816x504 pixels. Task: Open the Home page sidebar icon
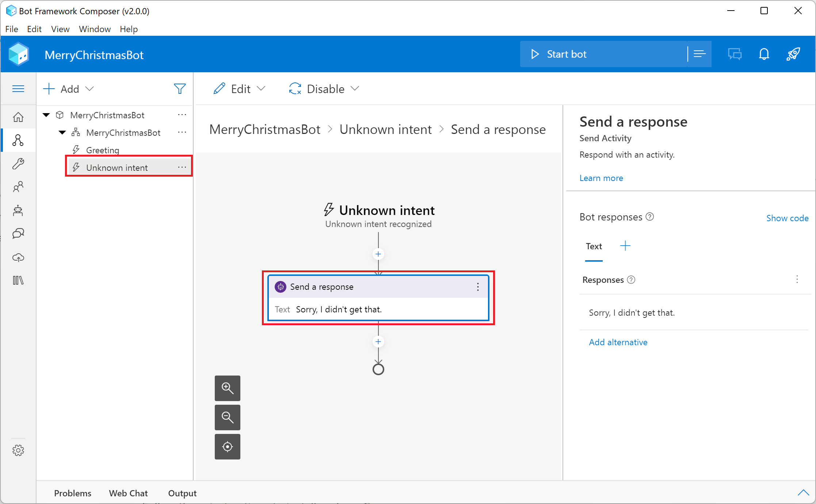point(18,117)
